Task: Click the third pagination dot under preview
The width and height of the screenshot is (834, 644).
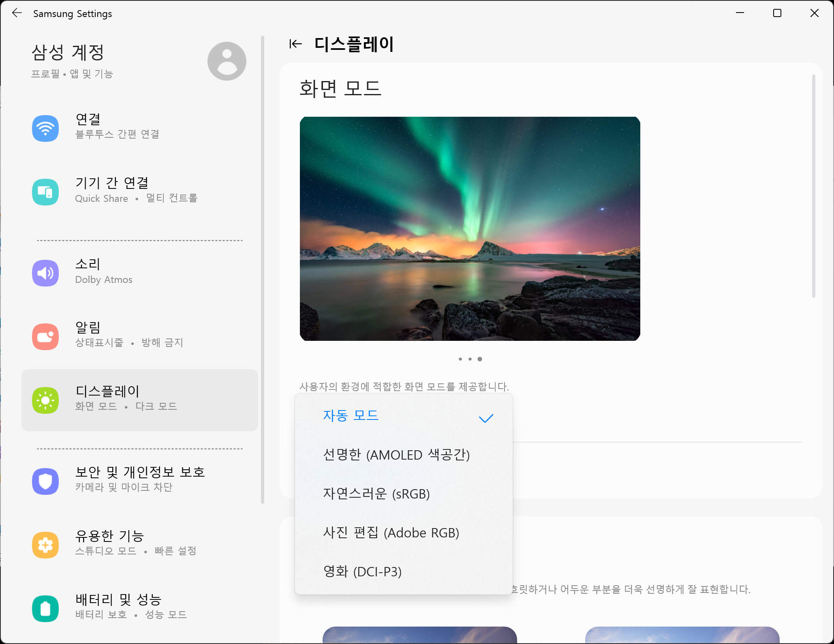Action: click(x=480, y=359)
